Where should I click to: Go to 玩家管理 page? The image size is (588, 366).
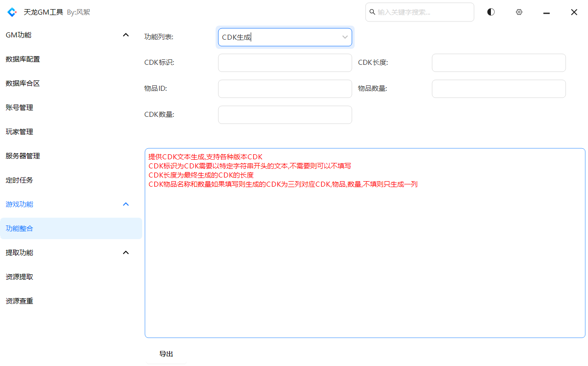point(20,132)
